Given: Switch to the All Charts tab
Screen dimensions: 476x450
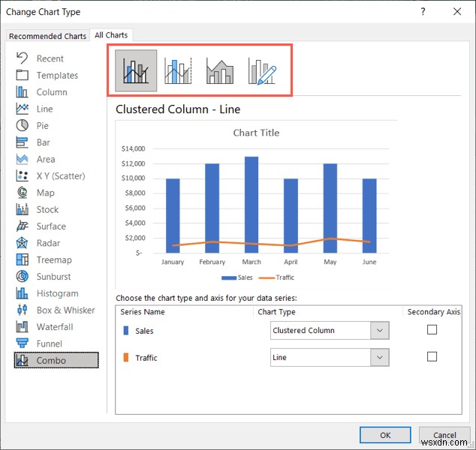Looking at the screenshot, I should (x=111, y=34).
